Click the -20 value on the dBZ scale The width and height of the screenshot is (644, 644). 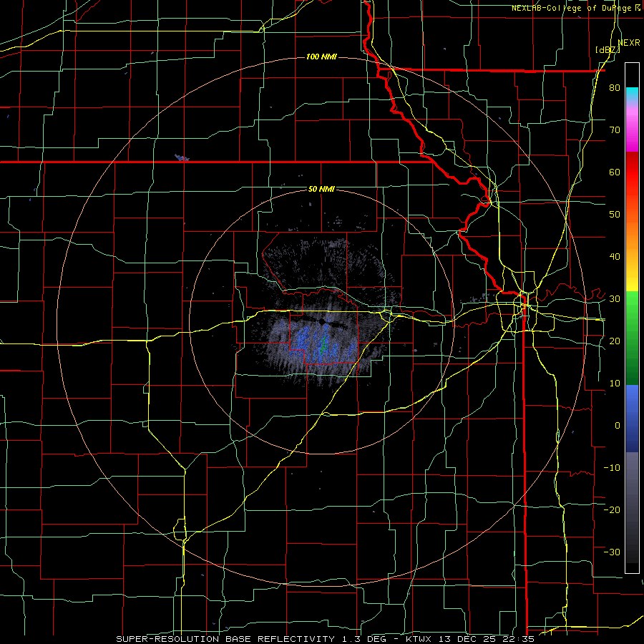click(x=612, y=509)
